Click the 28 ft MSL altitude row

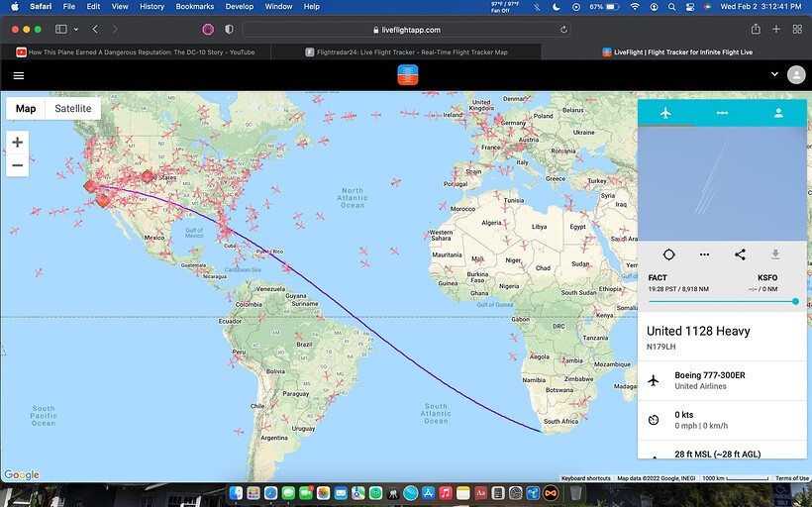722,450
